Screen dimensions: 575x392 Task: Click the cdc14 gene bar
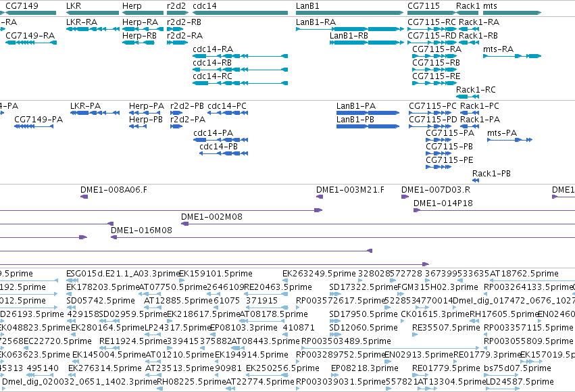point(240,13)
